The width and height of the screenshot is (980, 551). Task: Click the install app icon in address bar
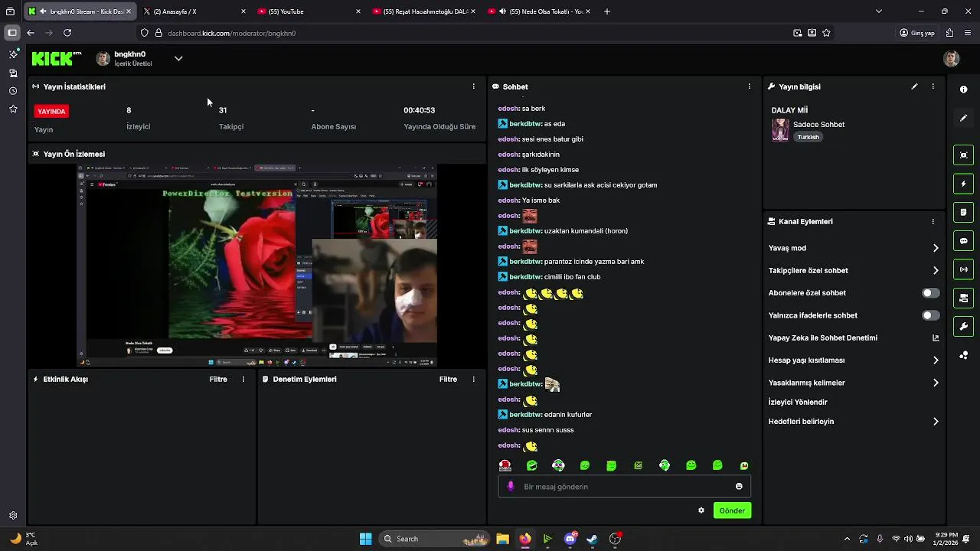click(812, 33)
